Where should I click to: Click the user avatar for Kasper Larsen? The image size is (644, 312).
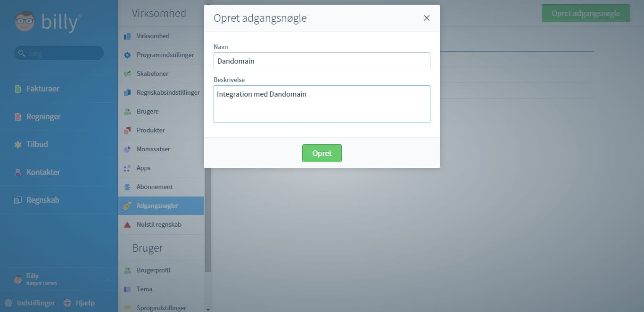(18, 279)
